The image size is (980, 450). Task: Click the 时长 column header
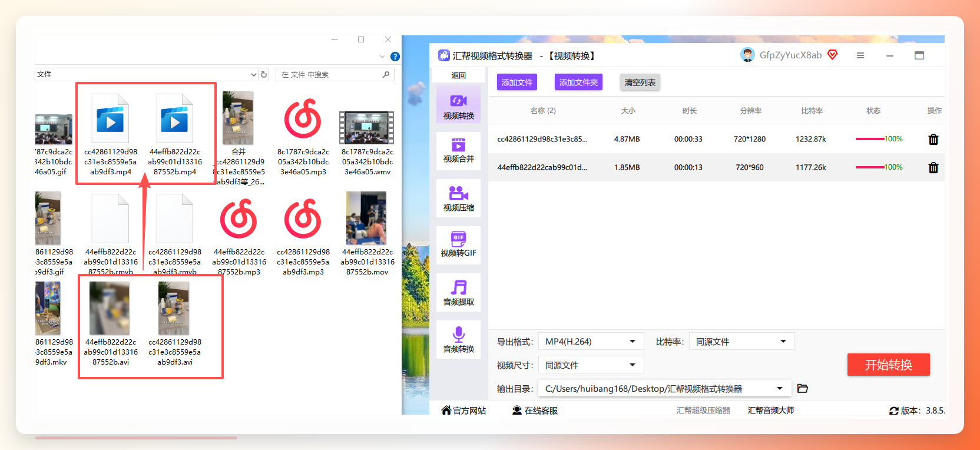click(x=690, y=111)
